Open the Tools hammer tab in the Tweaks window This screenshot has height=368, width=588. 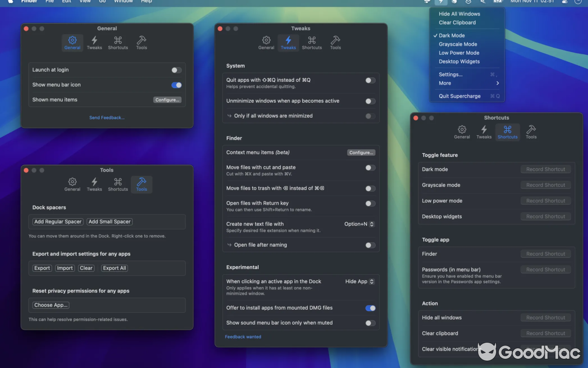pos(335,42)
